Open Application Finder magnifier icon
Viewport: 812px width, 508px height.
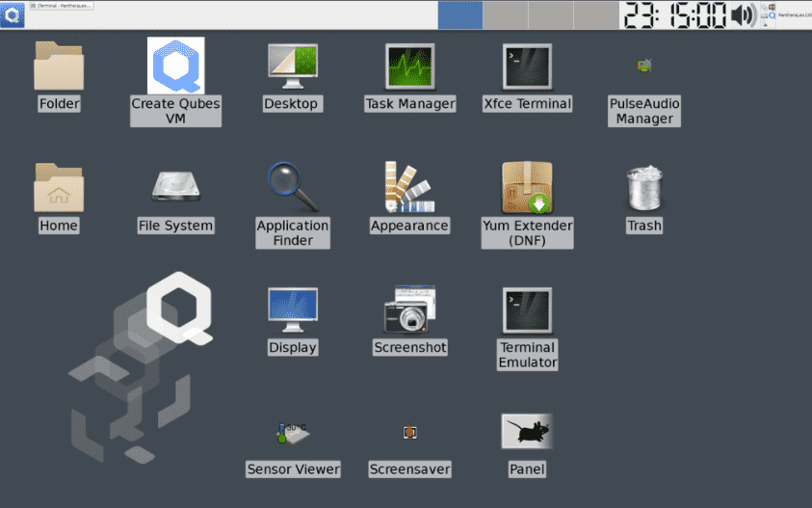click(293, 187)
